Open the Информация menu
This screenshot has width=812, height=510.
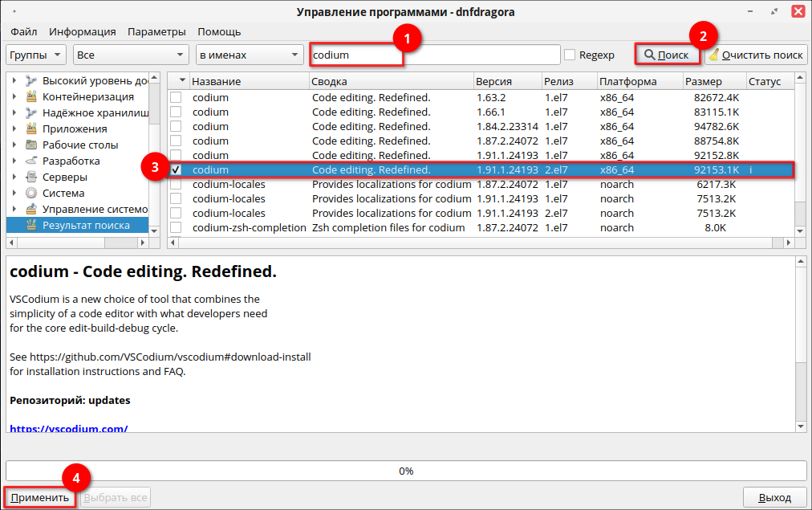[x=82, y=32]
